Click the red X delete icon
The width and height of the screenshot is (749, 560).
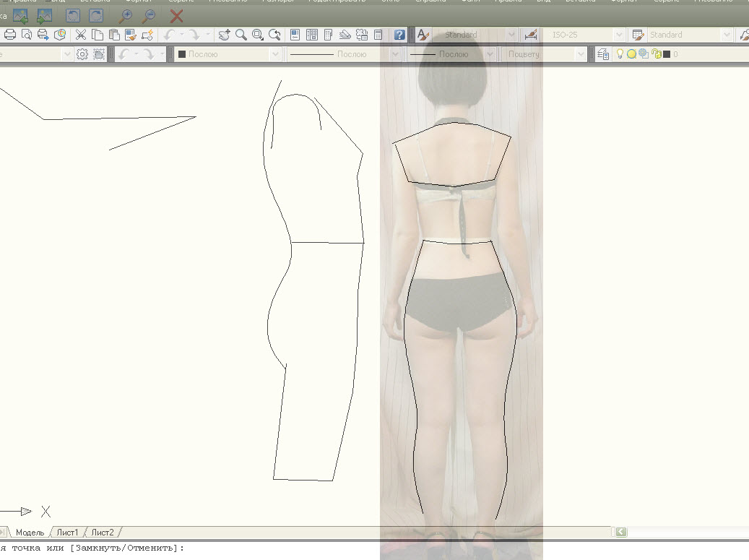176,15
